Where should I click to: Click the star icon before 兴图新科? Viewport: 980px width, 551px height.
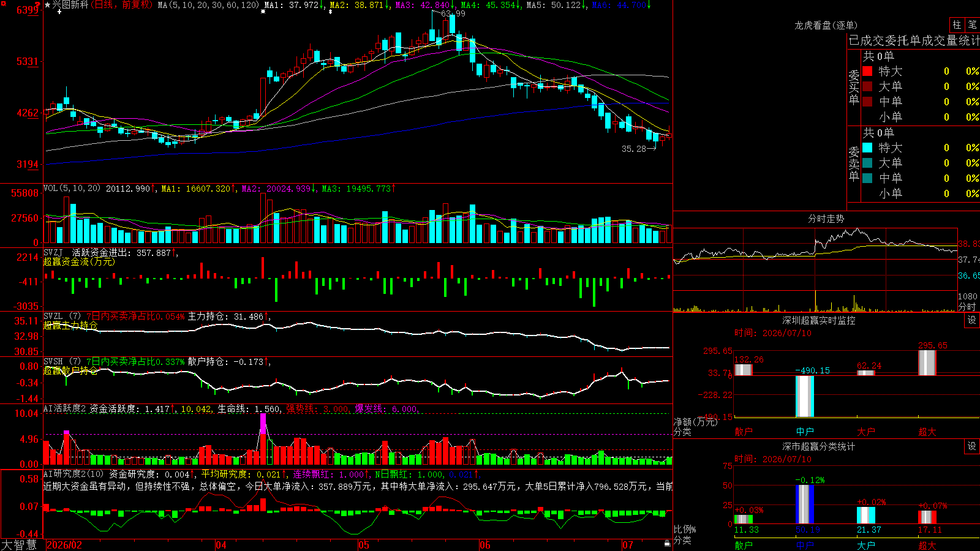(x=48, y=5)
